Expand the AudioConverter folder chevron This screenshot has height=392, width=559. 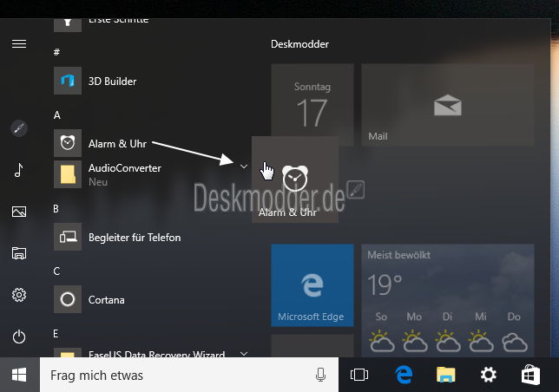[x=244, y=167]
